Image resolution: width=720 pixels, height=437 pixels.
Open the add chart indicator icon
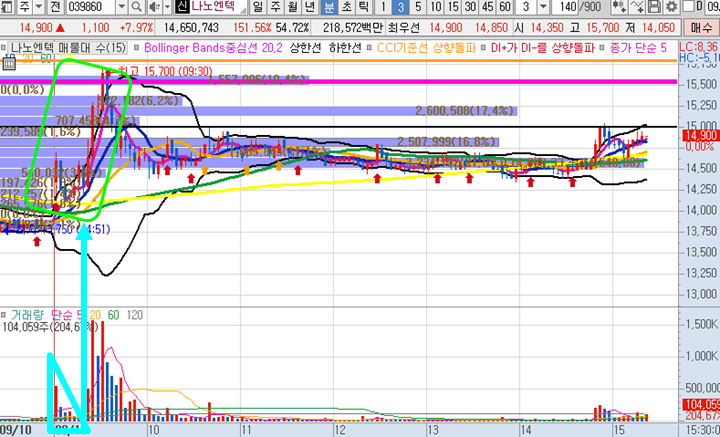(620, 7)
